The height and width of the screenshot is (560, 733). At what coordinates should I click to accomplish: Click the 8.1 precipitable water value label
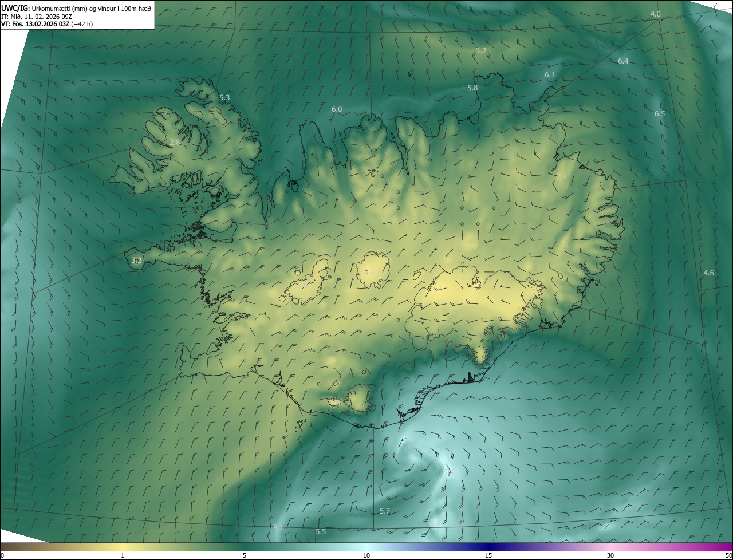click(278, 527)
